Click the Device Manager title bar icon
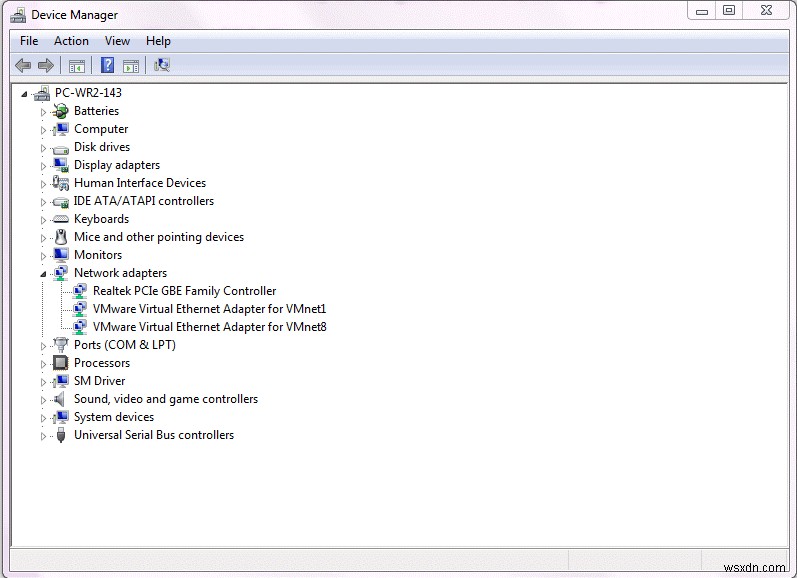The height and width of the screenshot is (578, 797). coord(18,15)
